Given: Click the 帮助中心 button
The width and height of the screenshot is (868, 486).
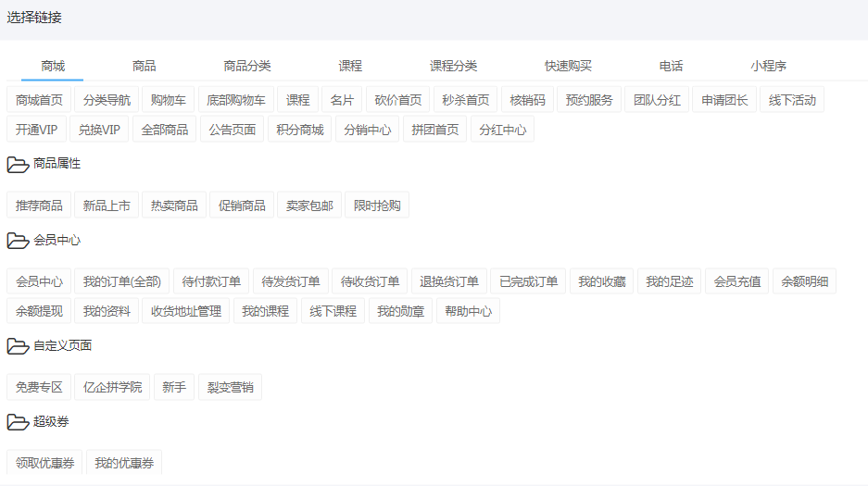Looking at the screenshot, I should (x=468, y=311).
